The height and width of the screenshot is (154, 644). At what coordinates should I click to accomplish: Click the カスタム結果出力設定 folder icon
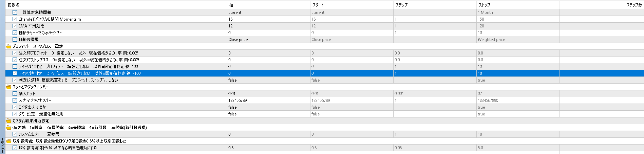[x=9, y=121]
